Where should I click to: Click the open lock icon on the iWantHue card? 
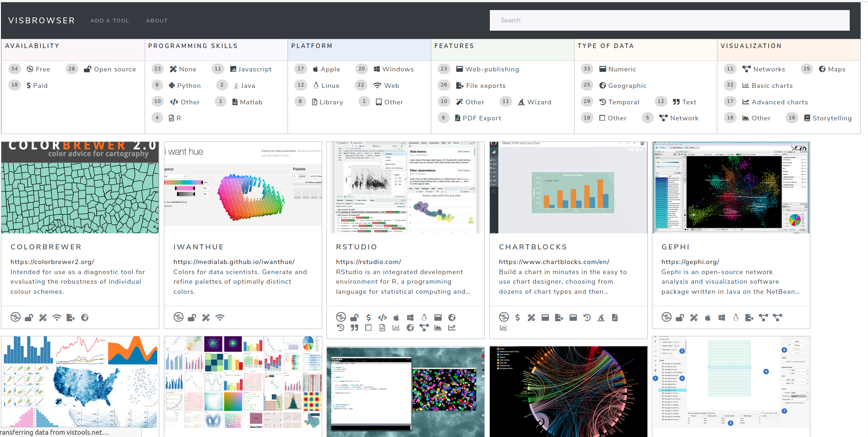[x=192, y=317]
